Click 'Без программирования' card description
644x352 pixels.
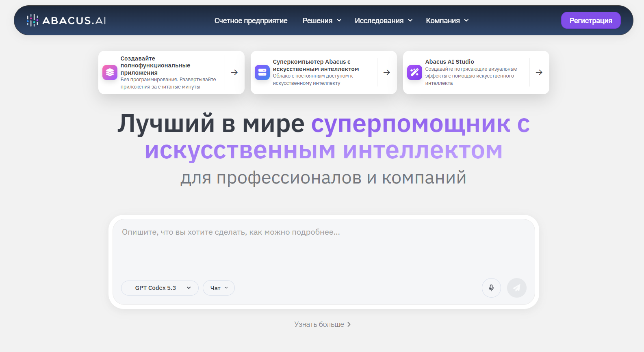[168, 83]
